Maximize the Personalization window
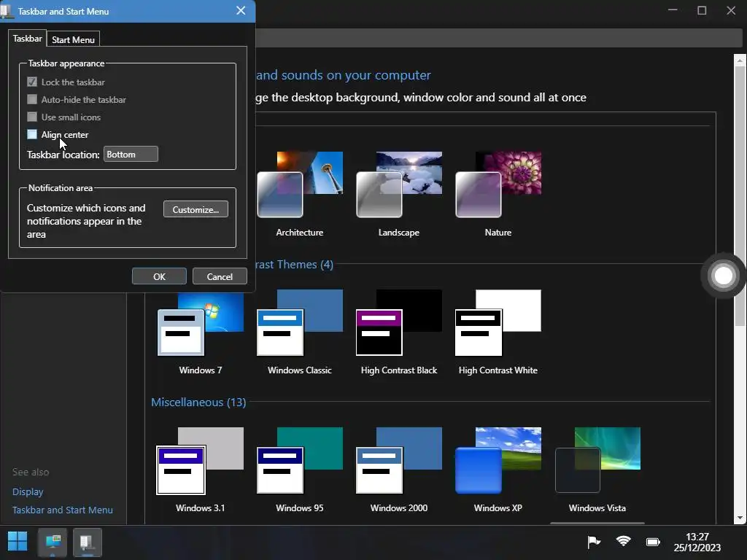The image size is (747, 560). click(702, 10)
